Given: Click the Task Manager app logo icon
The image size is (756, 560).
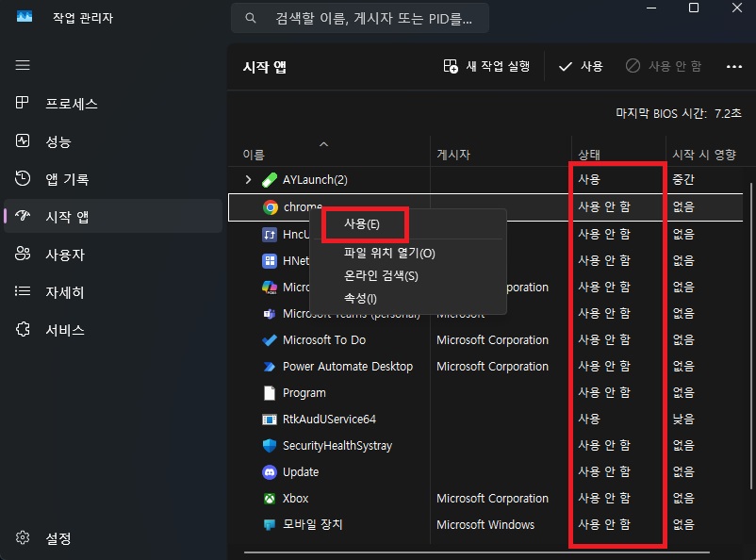Looking at the screenshot, I should (25, 17).
